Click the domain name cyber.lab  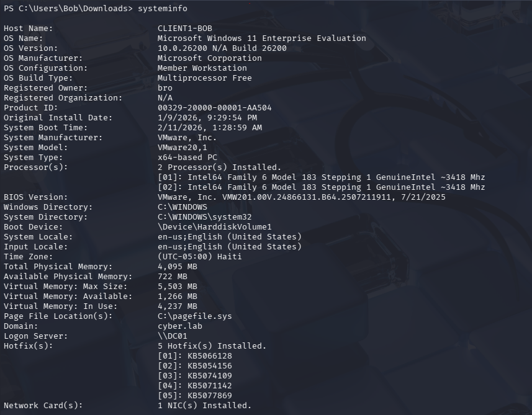(179, 326)
